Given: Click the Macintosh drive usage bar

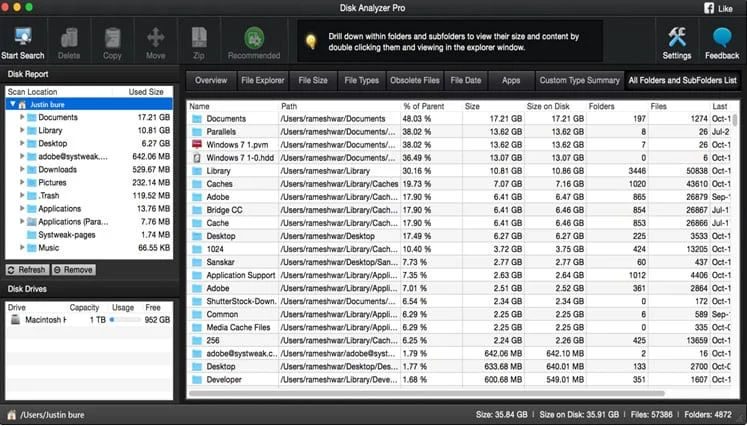Looking at the screenshot, I should 125,320.
